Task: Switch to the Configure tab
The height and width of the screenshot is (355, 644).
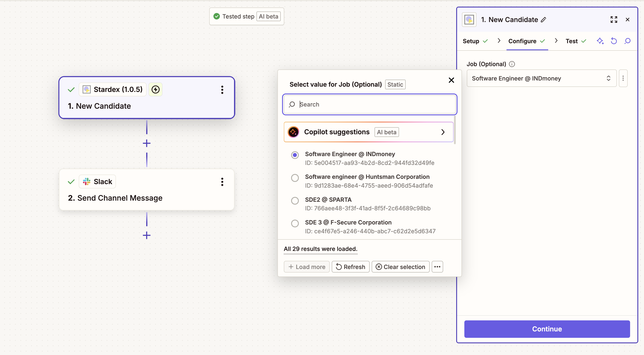Action: click(527, 41)
